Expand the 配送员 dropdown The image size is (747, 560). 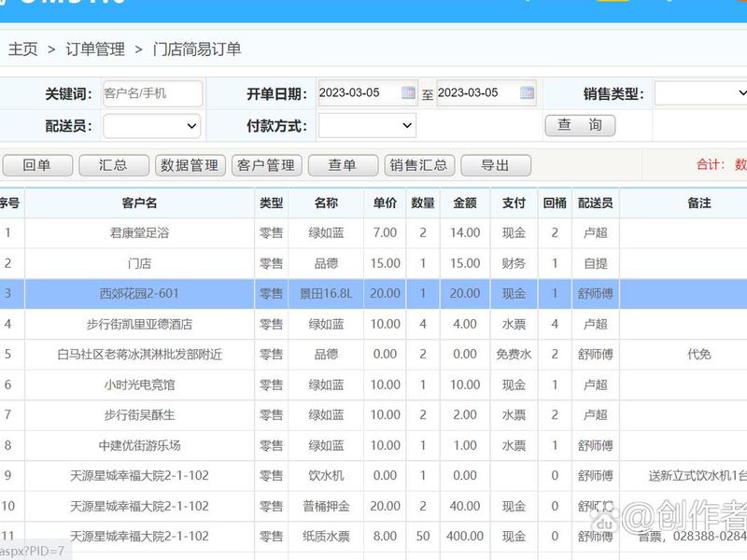click(152, 126)
